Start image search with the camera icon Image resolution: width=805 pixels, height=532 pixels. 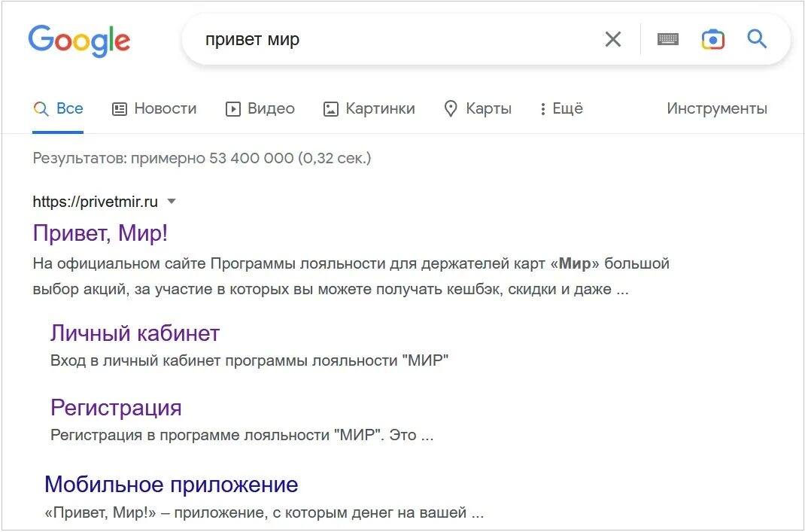pyautogui.click(x=713, y=39)
